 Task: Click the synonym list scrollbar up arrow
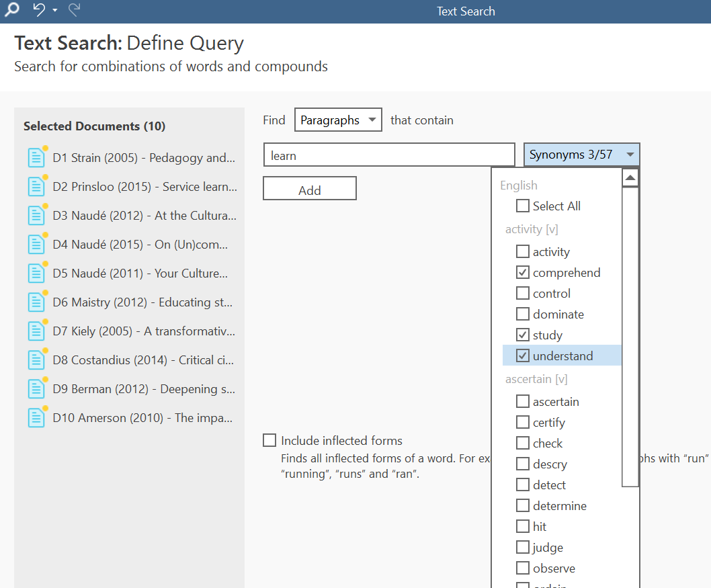(x=630, y=178)
